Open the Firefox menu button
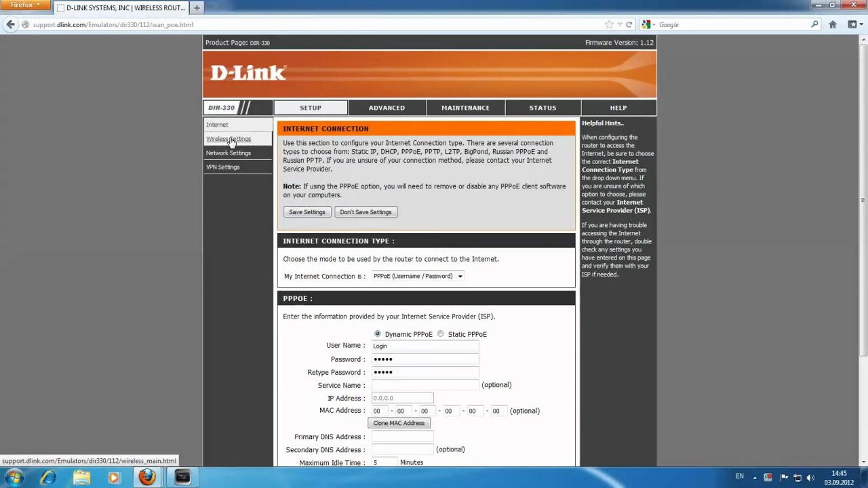Viewport: 868px width, 488px height. pyautogui.click(x=25, y=5)
